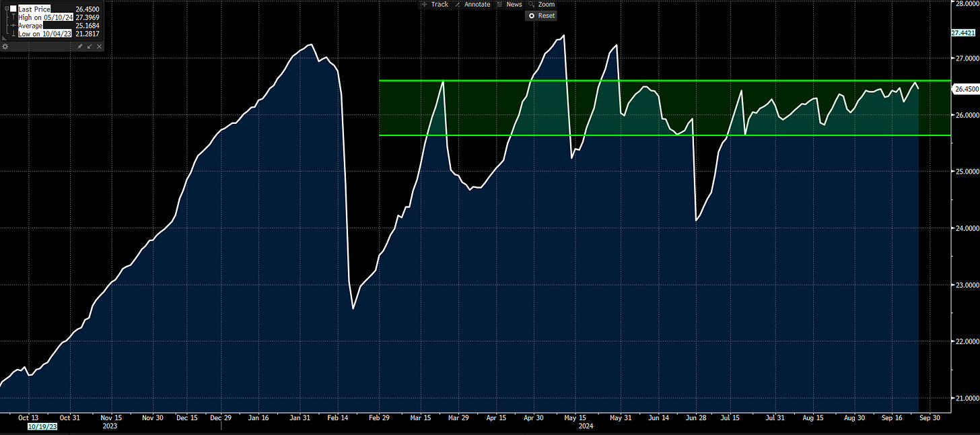Click the 10/19/23 date marker on axis
The image size is (980, 435).
(x=42, y=427)
